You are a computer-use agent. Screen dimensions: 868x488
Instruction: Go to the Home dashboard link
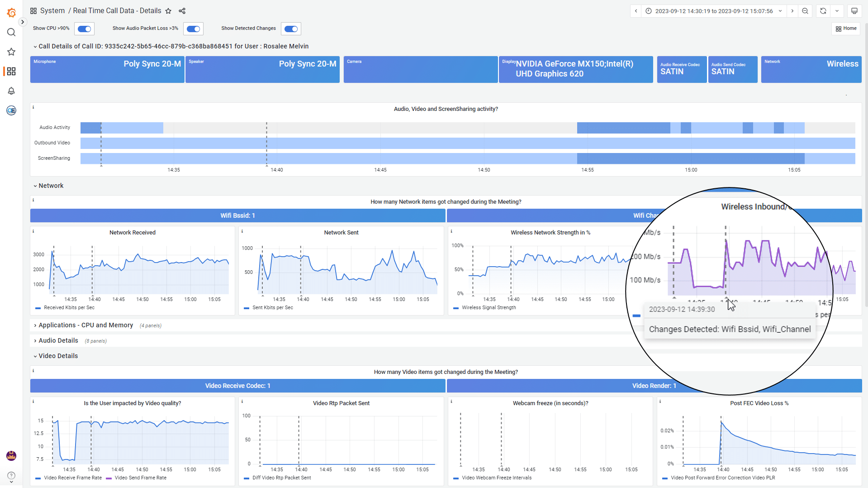click(846, 29)
